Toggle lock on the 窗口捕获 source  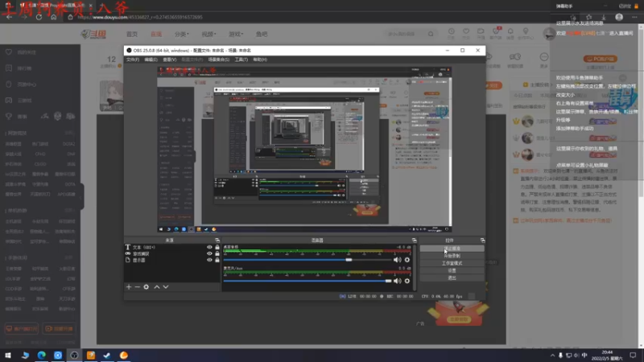[217, 253]
